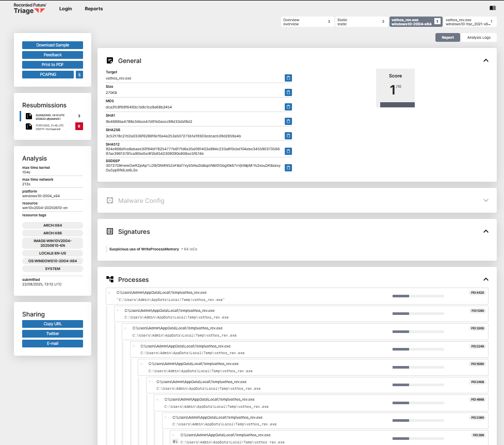The image size is (504, 445).
Task: Show the Analysis Logs view
Action: pyautogui.click(x=479, y=38)
